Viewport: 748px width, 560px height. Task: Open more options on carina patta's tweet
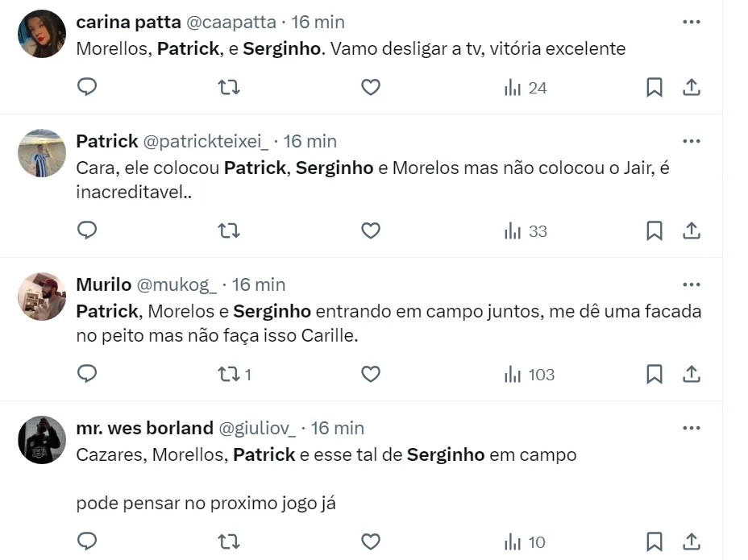[x=691, y=23]
